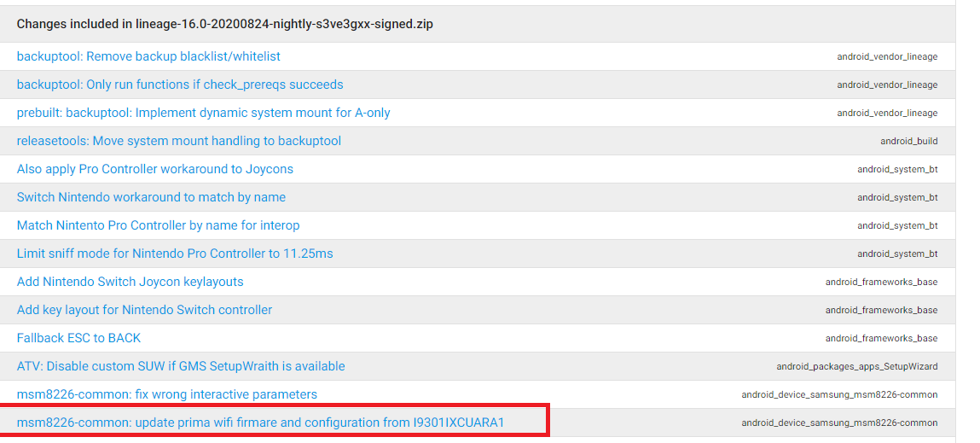Click android_frameworks_base label beside 'Fallback ESC to BACK'
980x443 pixels.
[881, 338]
